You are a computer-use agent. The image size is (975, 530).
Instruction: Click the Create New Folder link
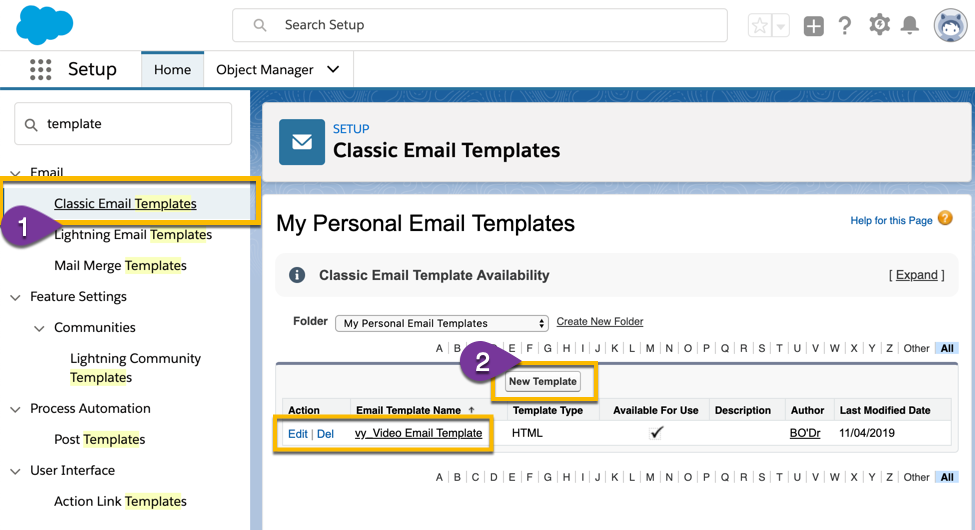pyautogui.click(x=599, y=322)
